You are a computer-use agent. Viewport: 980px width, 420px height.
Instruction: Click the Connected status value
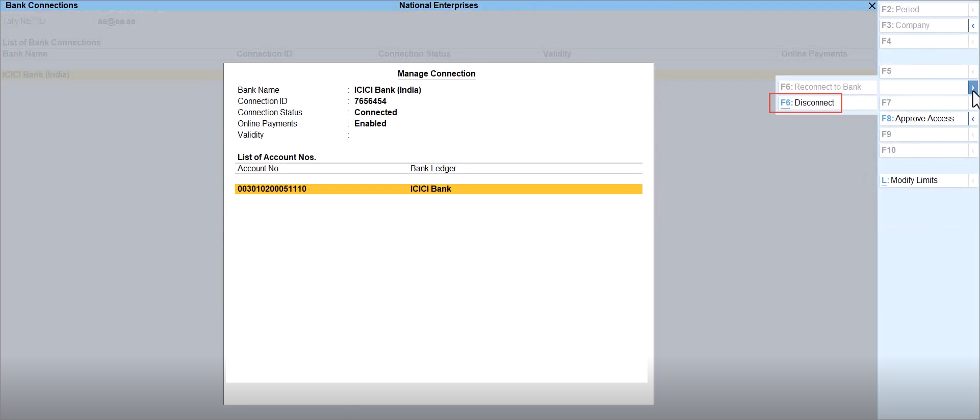pyautogui.click(x=375, y=113)
